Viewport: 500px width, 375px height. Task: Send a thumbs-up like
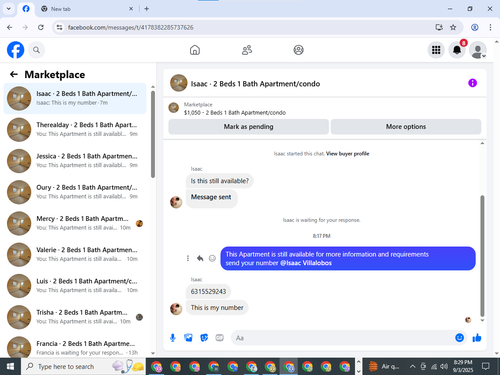pos(477,338)
